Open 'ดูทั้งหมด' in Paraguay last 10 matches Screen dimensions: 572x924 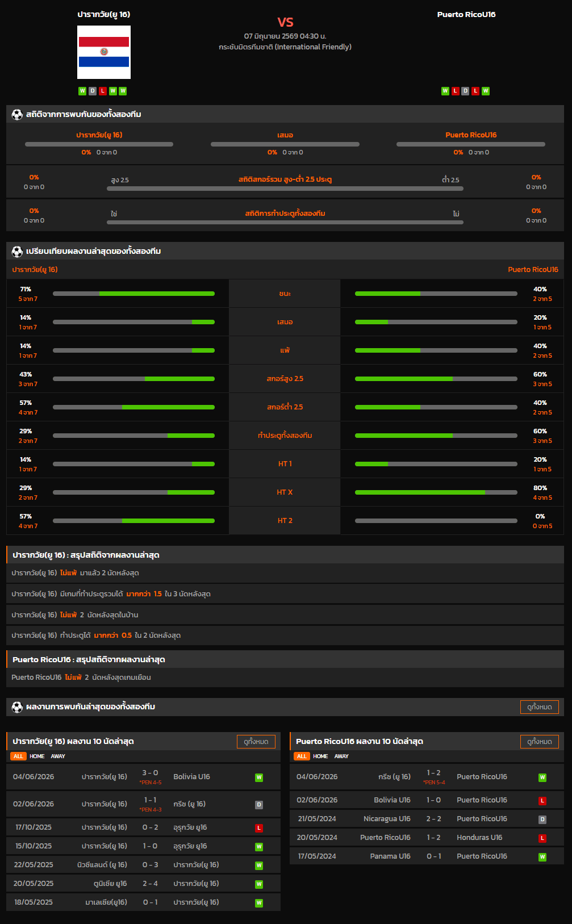tap(256, 742)
